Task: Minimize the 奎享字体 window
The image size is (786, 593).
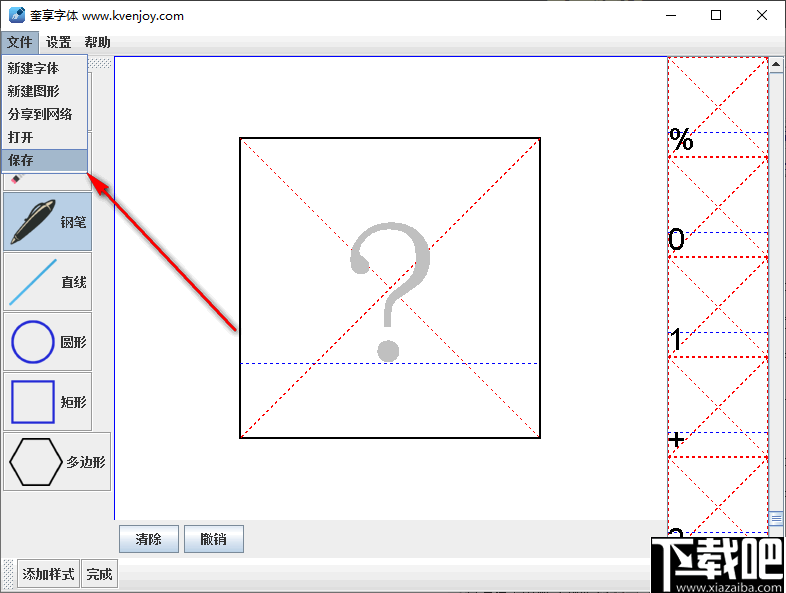Action: click(671, 16)
